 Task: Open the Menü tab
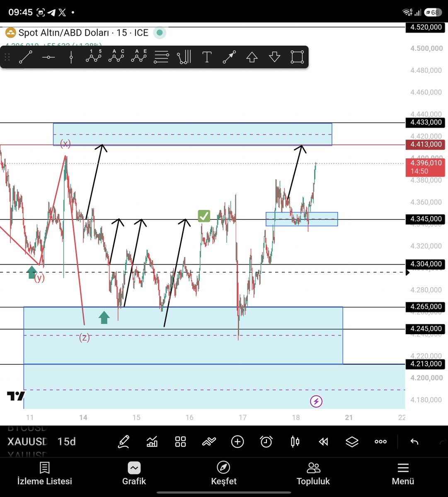403,474
